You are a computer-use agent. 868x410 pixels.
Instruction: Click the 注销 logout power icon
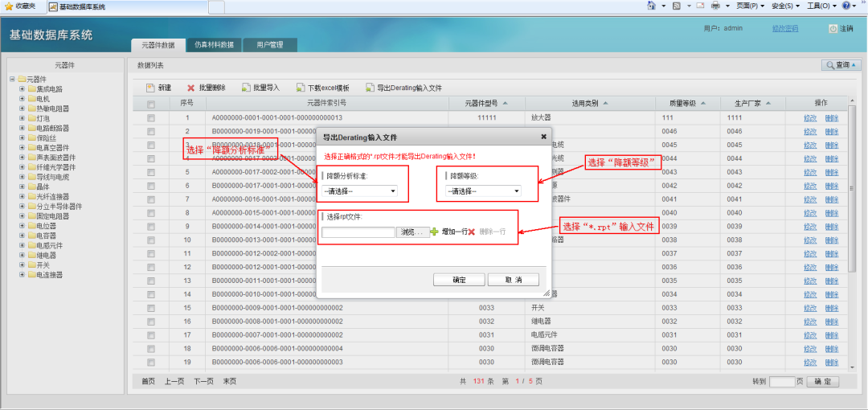[x=833, y=29]
